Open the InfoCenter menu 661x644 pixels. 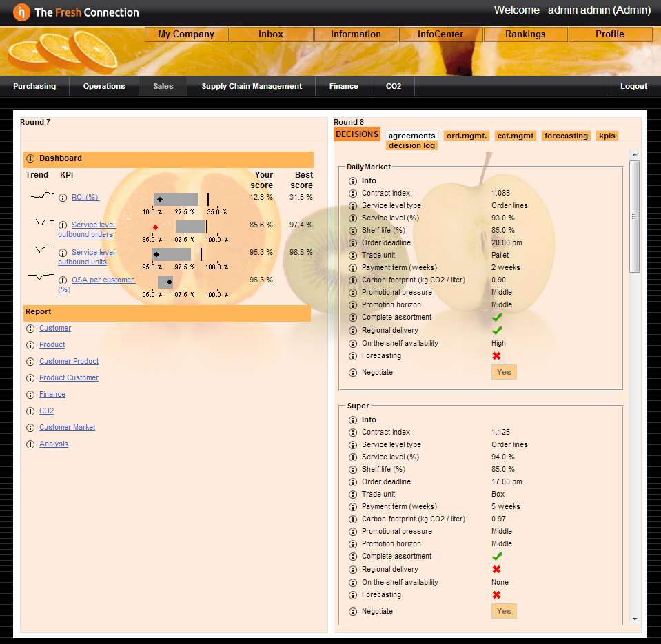click(440, 34)
